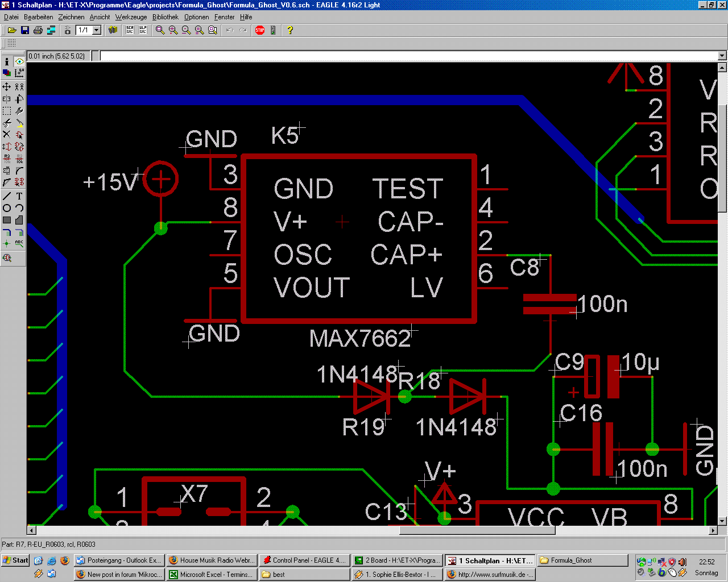Viewport: 728px width, 582px height.
Task: Open the grid settings icon
Action: point(11,43)
